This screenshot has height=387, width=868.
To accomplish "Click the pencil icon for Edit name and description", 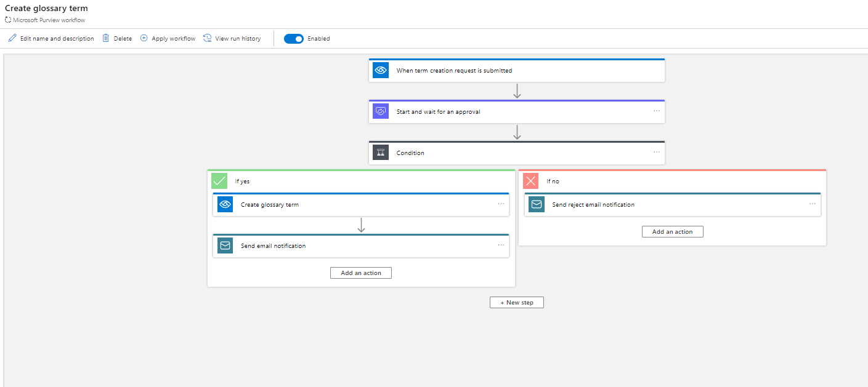I will [12, 38].
